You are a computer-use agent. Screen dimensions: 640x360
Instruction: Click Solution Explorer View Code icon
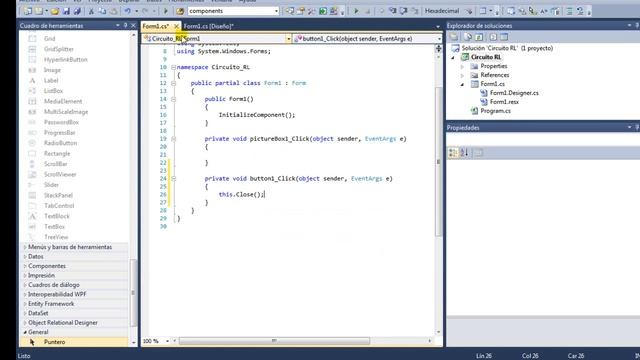pos(493,37)
